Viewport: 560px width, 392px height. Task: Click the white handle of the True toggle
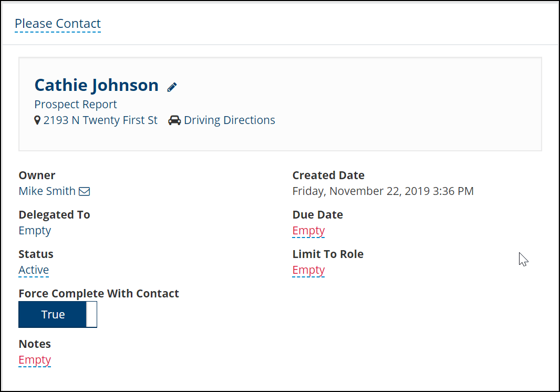[91, 314]
